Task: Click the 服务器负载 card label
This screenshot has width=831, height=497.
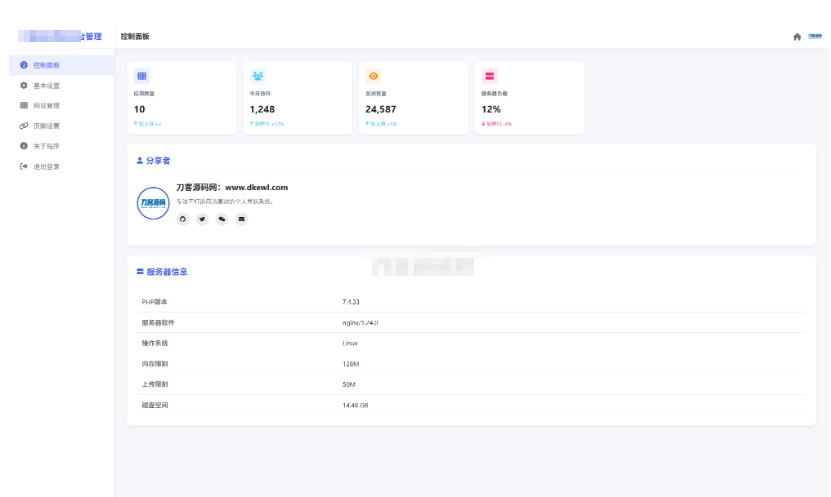Action: coord(494,93)
